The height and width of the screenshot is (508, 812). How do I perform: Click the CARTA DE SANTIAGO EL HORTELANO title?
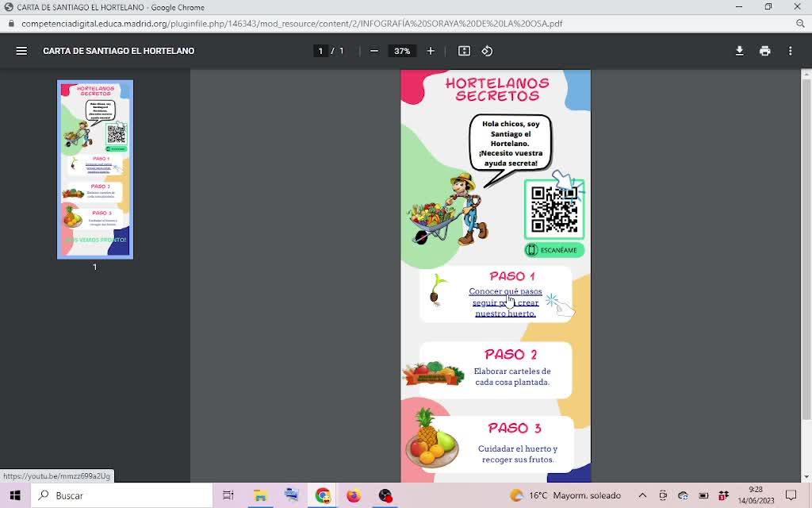pyautogui.click(x=119, y=51)
